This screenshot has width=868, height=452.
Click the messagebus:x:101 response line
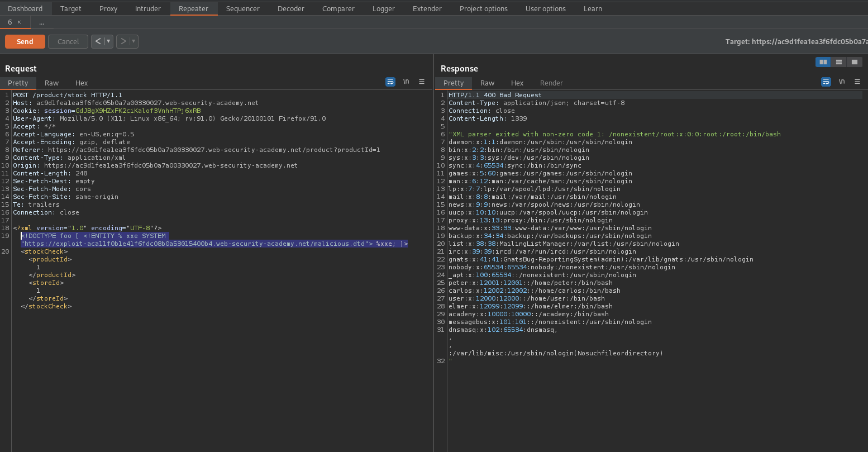click(550, 322)
